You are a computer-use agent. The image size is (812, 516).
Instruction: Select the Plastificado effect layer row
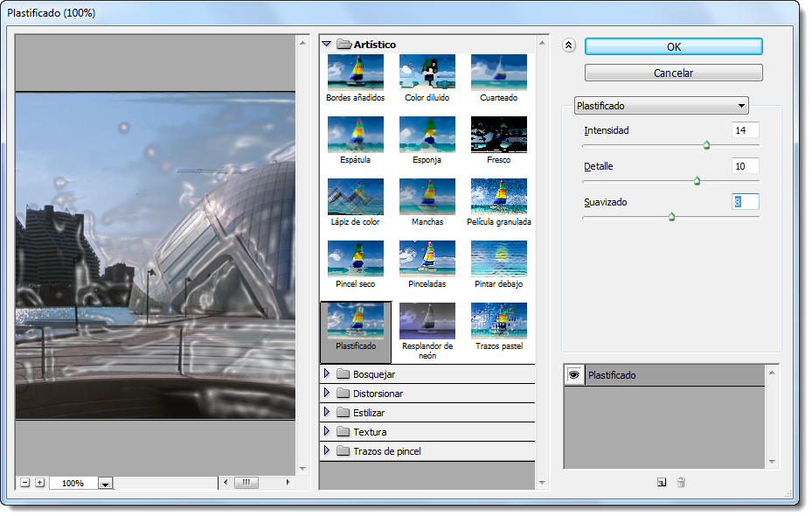(x=664, y=375)
